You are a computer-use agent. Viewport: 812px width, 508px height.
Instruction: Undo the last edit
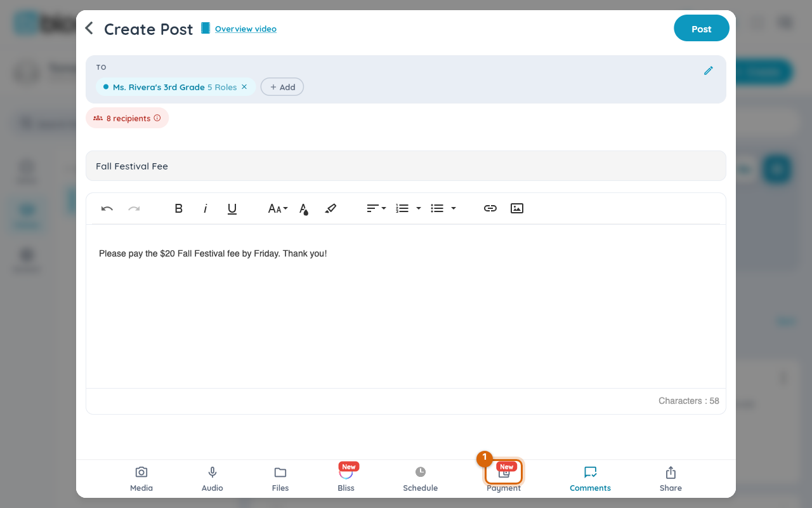pos(107,208)
